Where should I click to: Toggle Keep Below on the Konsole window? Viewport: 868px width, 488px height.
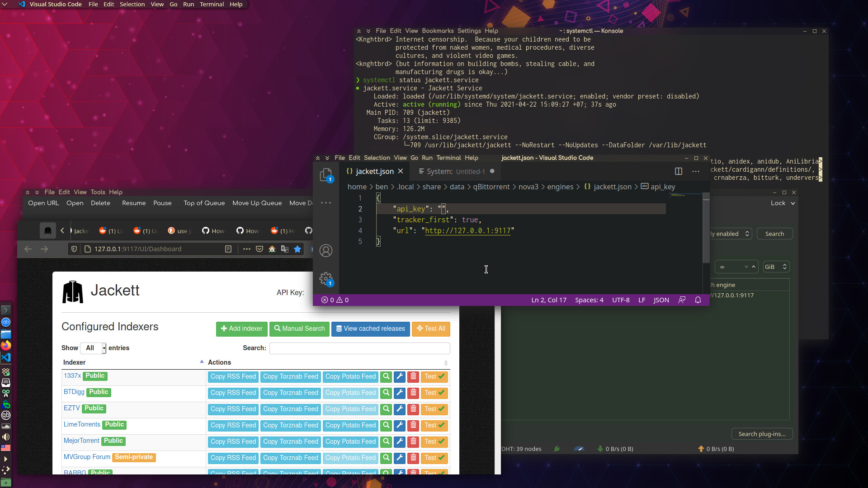(368, 31)
